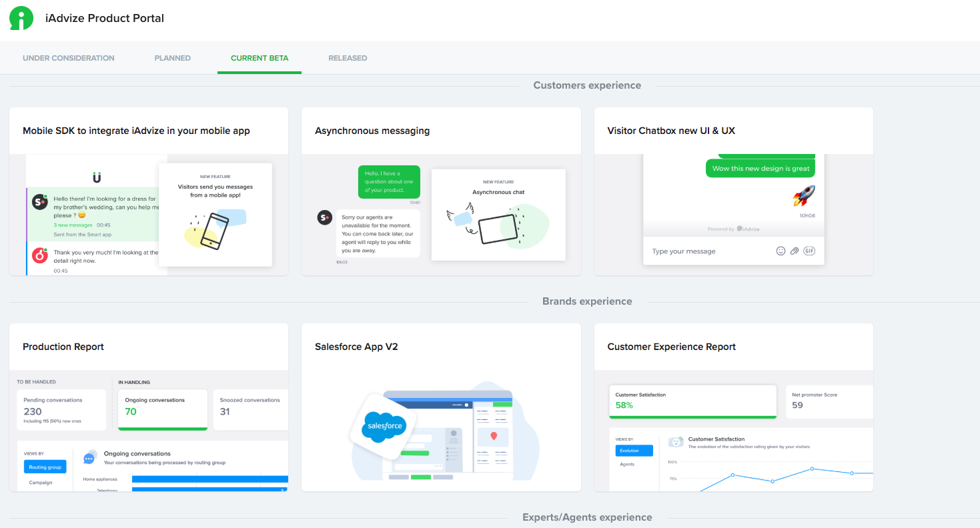Select the GIF icon in the chatbox
Screen dimensions: 980x528
coord(809,251)
